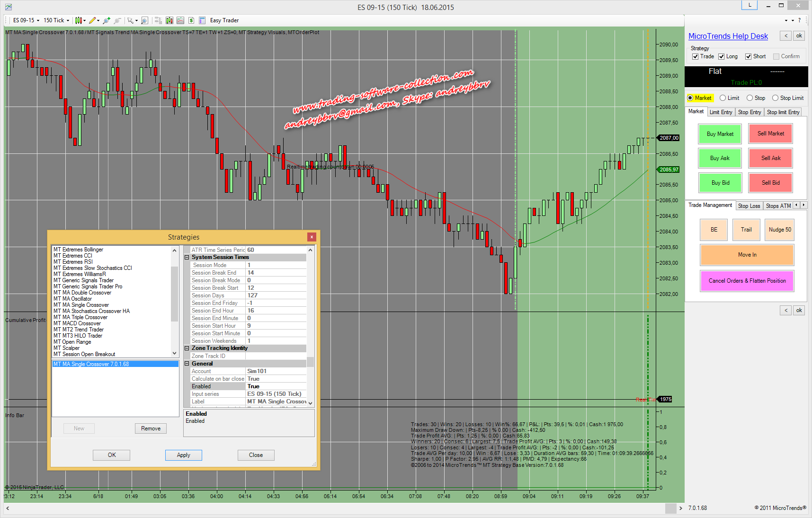This screenshot has height=518, width=812.
Task: Click the Buy Market button
Action: tap(720, 134)
